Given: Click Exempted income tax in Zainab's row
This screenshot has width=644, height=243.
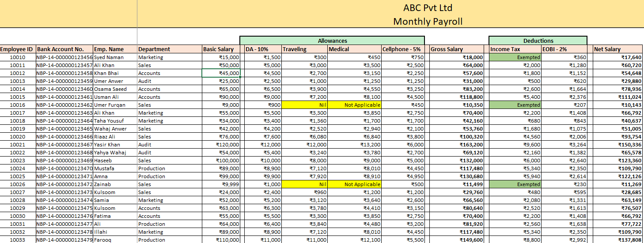Looking at the screenshot, I should [x=515, y=184].
